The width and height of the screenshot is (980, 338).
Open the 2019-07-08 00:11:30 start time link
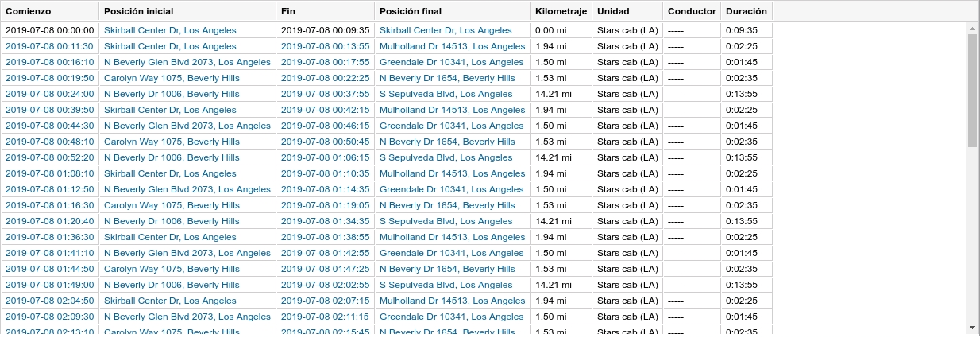pos(49,46)
